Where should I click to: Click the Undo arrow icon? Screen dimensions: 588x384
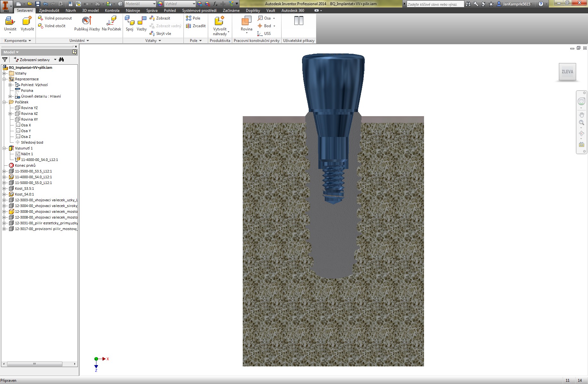(45, 4)
